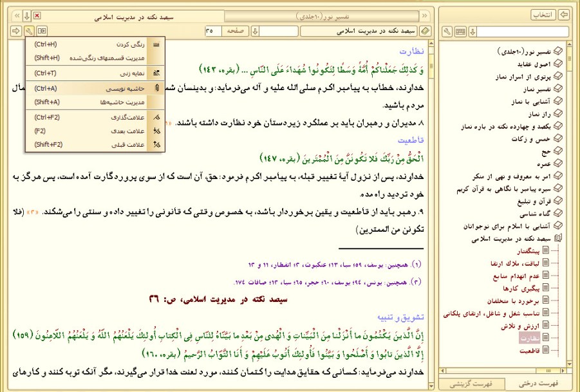Click the search field in the tree panel

tap(523, 32)
